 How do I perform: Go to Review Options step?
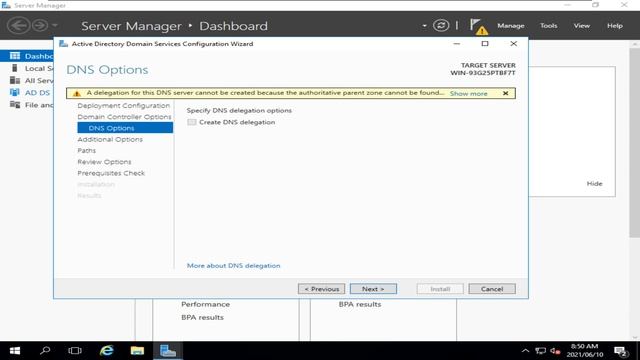click(x=104, y=162)
